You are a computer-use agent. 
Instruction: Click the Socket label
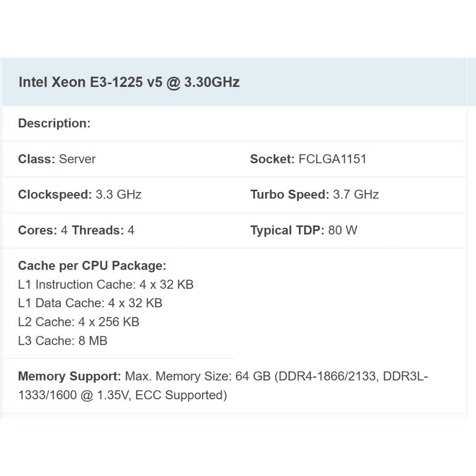coord(272,159)
